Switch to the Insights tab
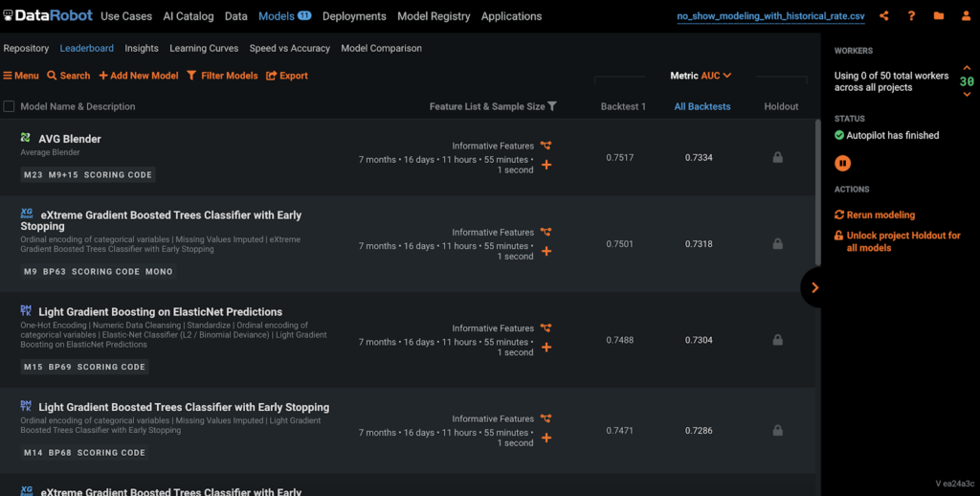The image size is (980, 496). pyautogui.click(x=142, y=48)
